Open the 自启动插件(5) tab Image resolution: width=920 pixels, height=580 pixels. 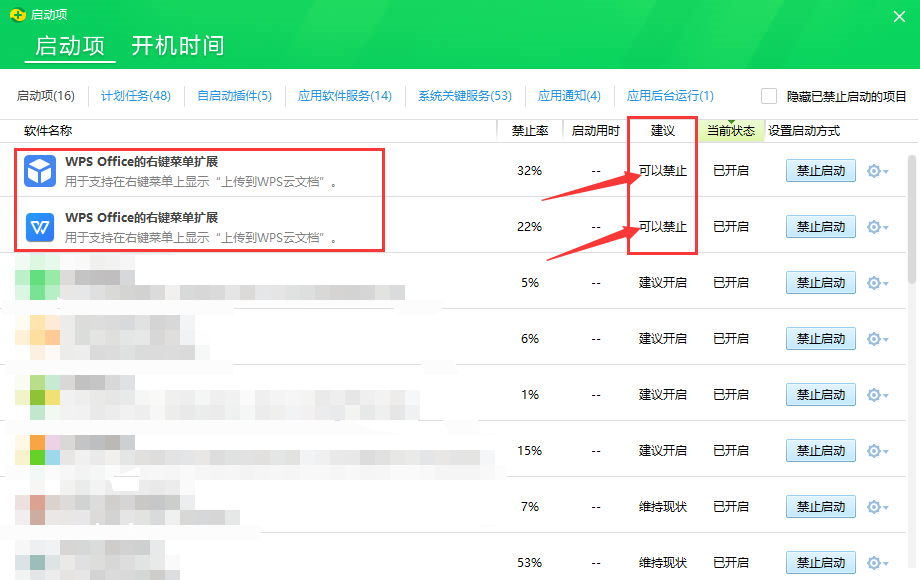[235, 96]
